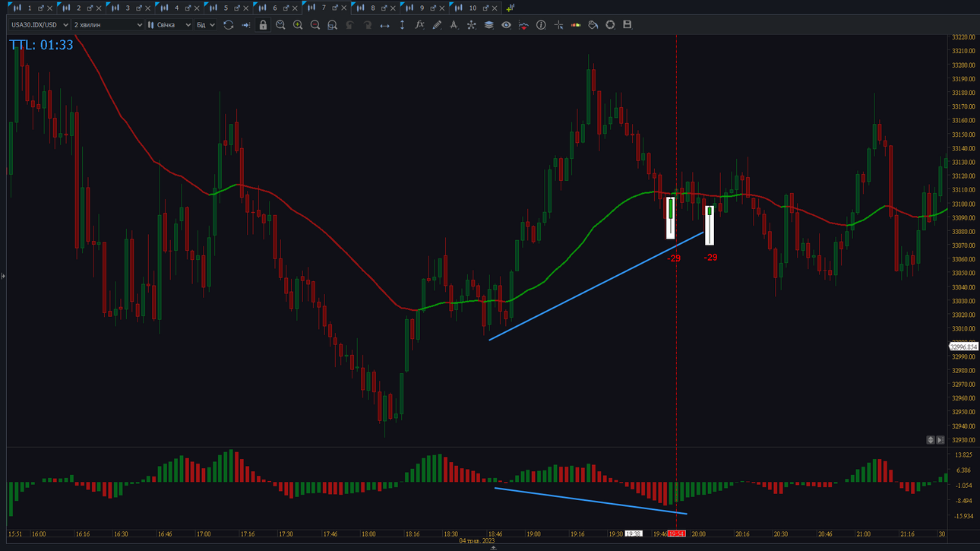980x551 pixels.
Task: Activate horizontal scale arrows tool
Action: [x=384, y=25]
